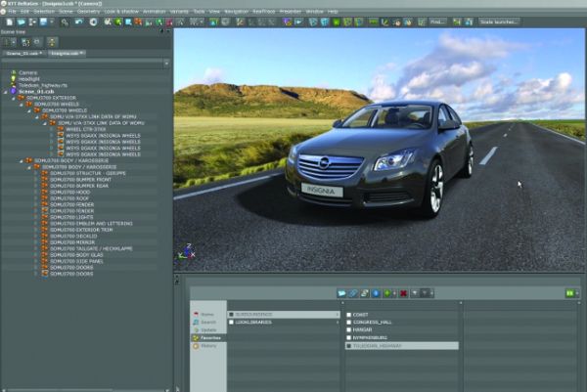Click the green button at library panel right
Screen dimensions: 587x392
(x=570, y=292)
